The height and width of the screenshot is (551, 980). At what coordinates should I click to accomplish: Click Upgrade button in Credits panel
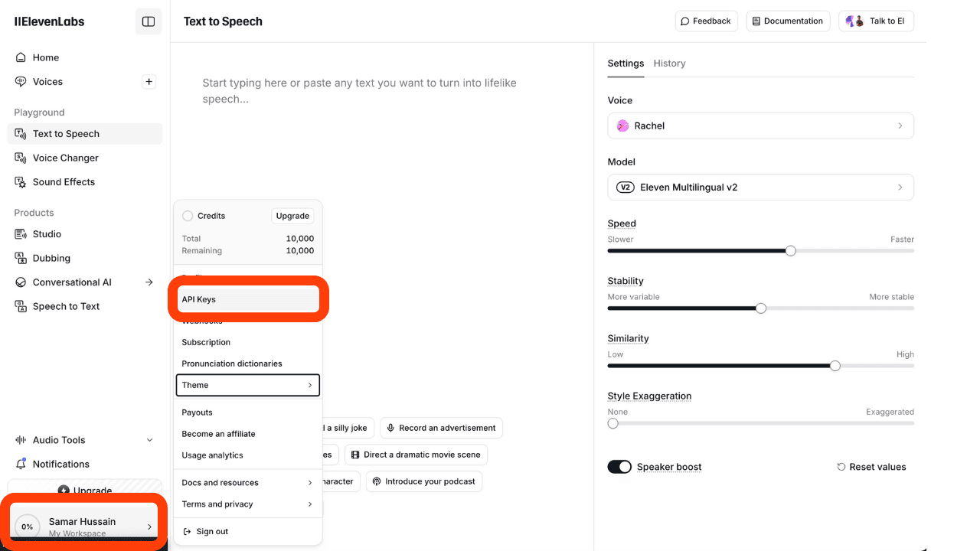[292, 216]
